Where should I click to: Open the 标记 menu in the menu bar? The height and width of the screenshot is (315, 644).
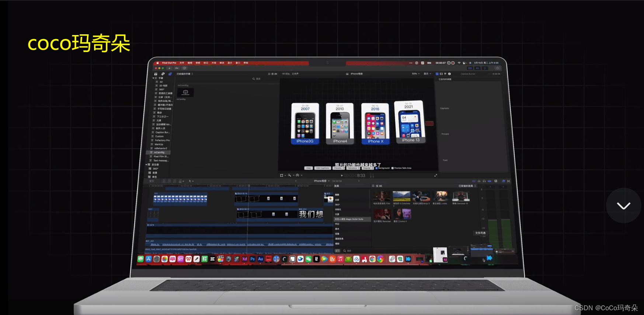click(x=206, y=63)
